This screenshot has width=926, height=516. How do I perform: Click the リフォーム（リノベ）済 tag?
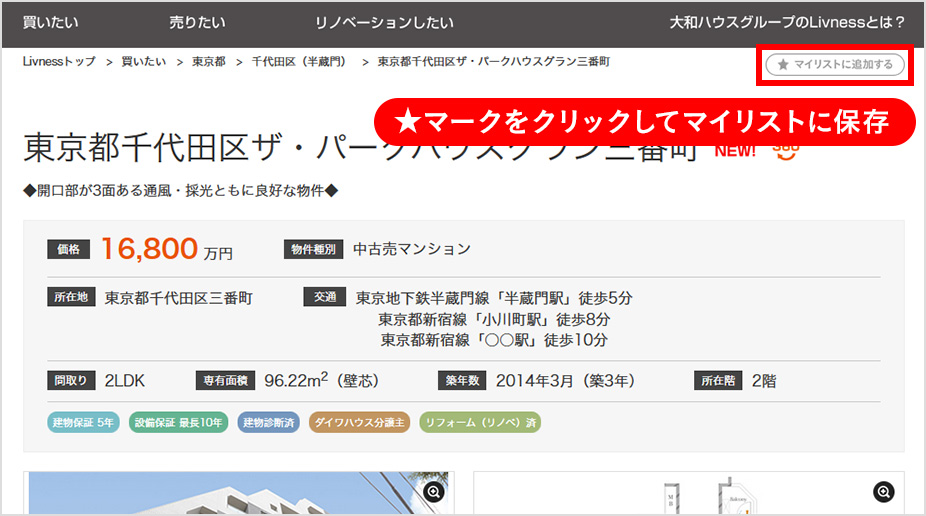(480, 422)
